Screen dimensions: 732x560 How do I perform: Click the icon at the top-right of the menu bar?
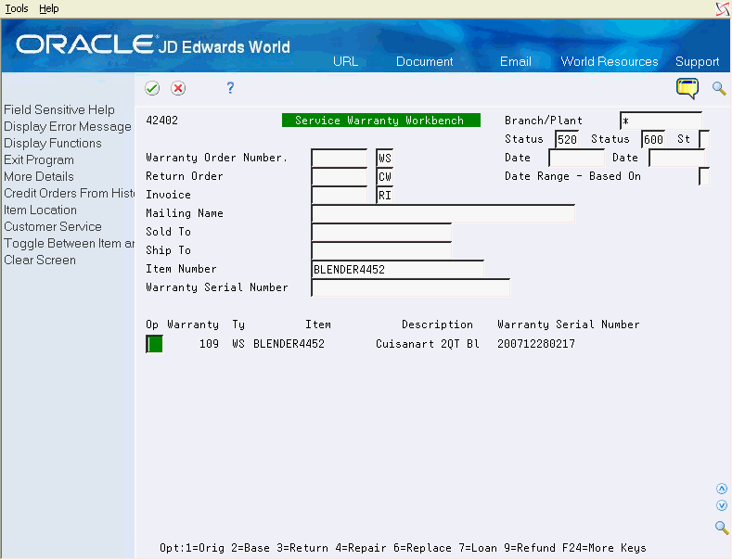(x=723, y=9)
